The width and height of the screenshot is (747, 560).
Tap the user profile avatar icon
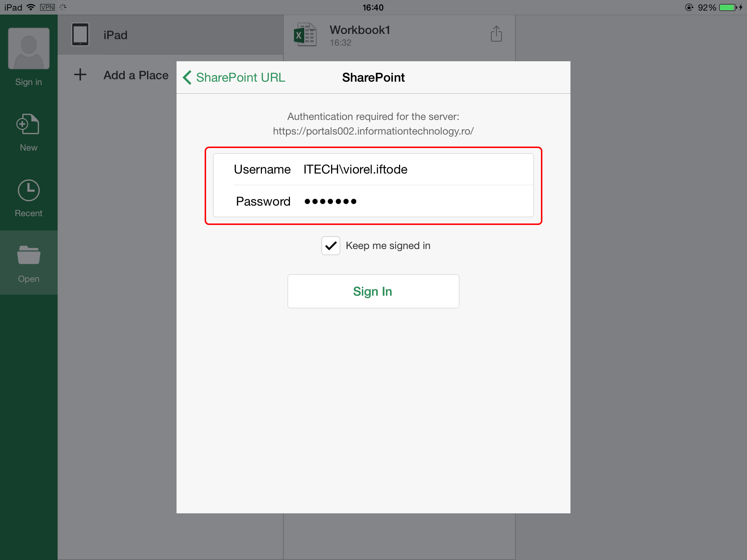(29, 48)
